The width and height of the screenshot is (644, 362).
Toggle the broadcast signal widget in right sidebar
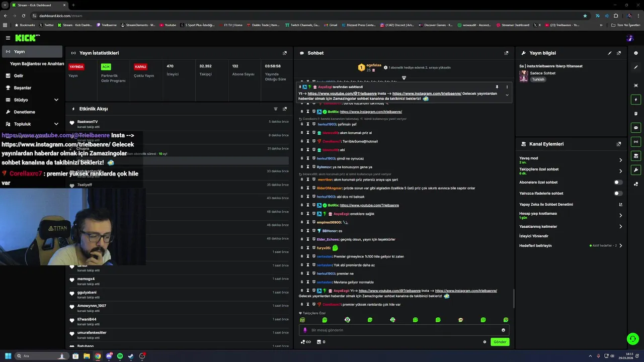[x=636, y=142]
